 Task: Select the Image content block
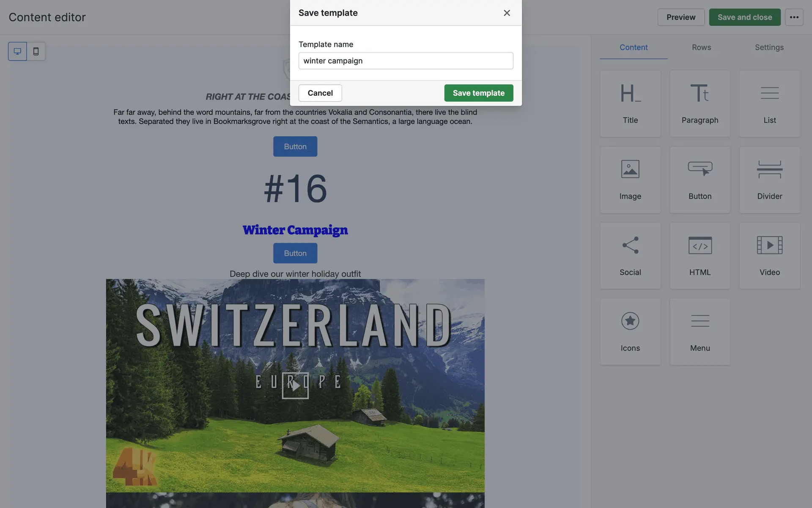(630, 179)
